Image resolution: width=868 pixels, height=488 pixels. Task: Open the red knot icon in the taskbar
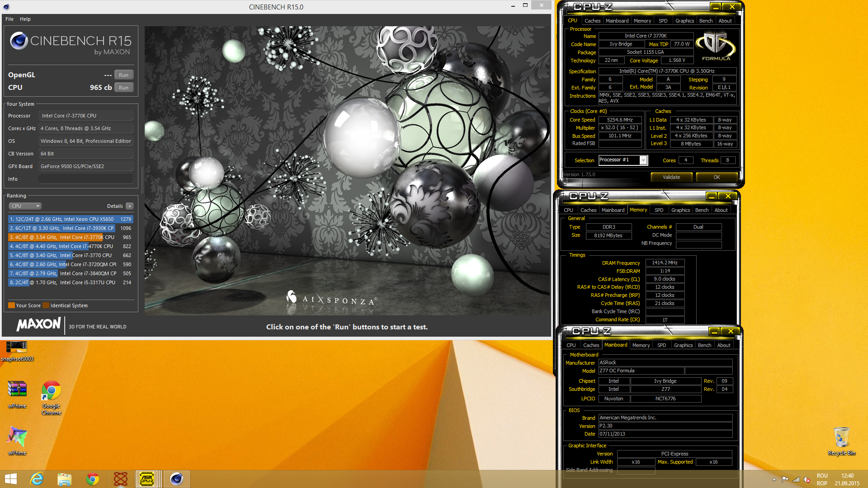[121, 479]
